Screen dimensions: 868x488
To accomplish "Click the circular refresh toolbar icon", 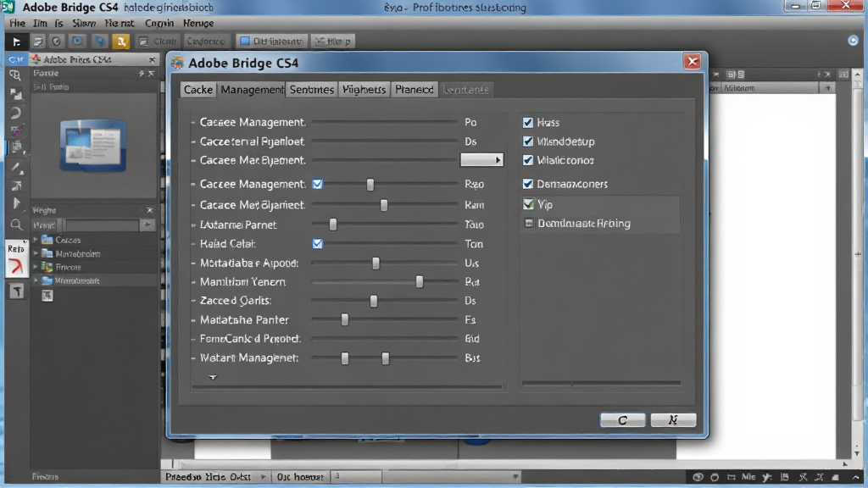I will point(57,42).
